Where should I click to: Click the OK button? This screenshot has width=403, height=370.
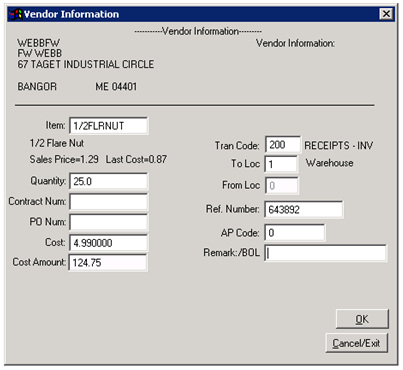(x=362, y=319)
